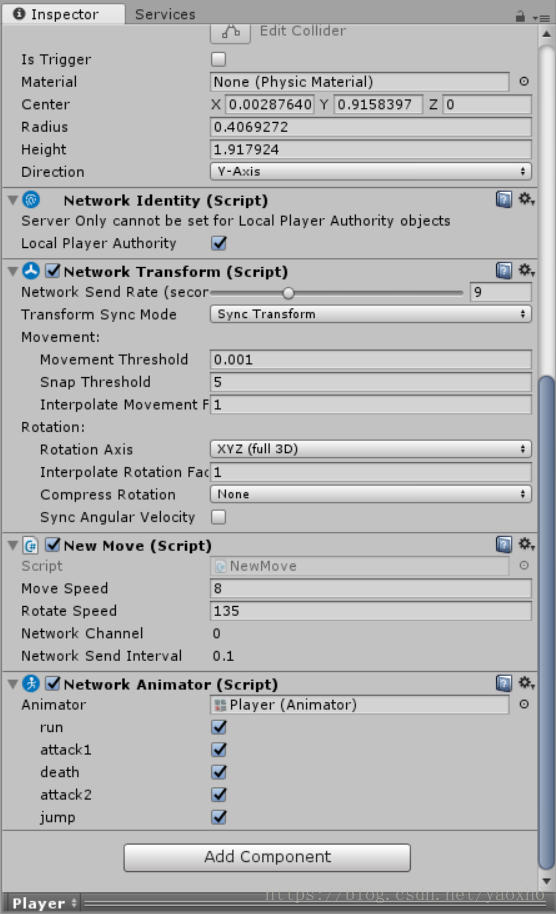The image size is (556, 914).
Task: Click the Center Y value field
Action: [x=378, y=104]
